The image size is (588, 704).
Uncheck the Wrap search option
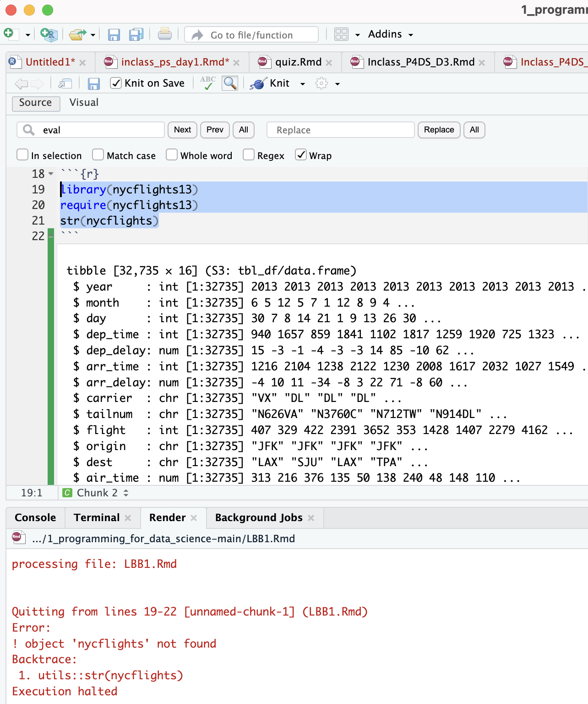(301, 155)
